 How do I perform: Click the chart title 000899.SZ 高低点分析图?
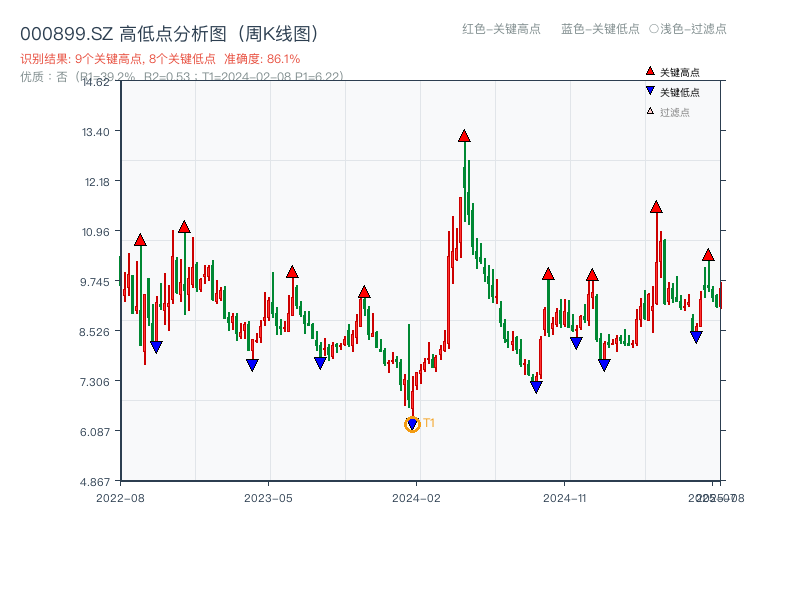pyautogui.click(x=170, y=34)
